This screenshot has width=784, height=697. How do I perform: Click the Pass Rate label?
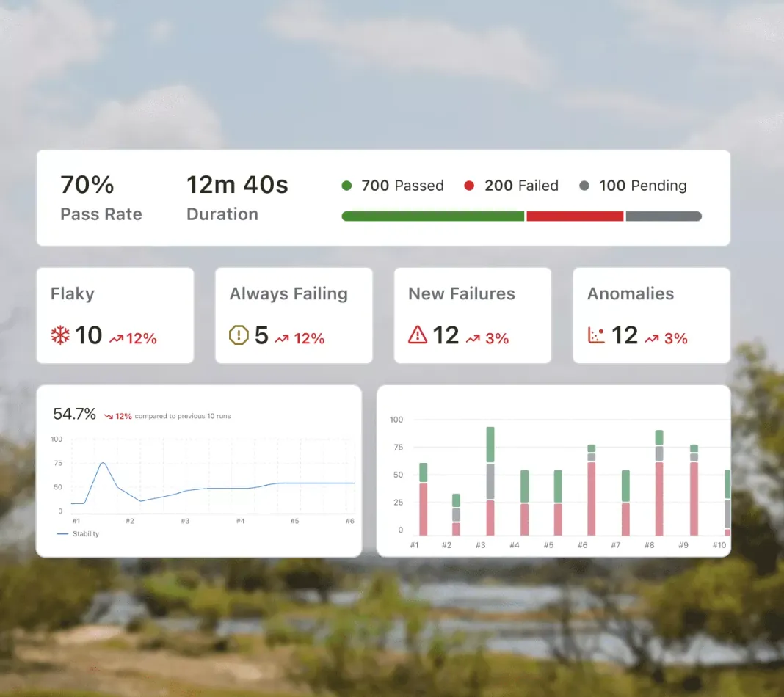tap(101, 214)
